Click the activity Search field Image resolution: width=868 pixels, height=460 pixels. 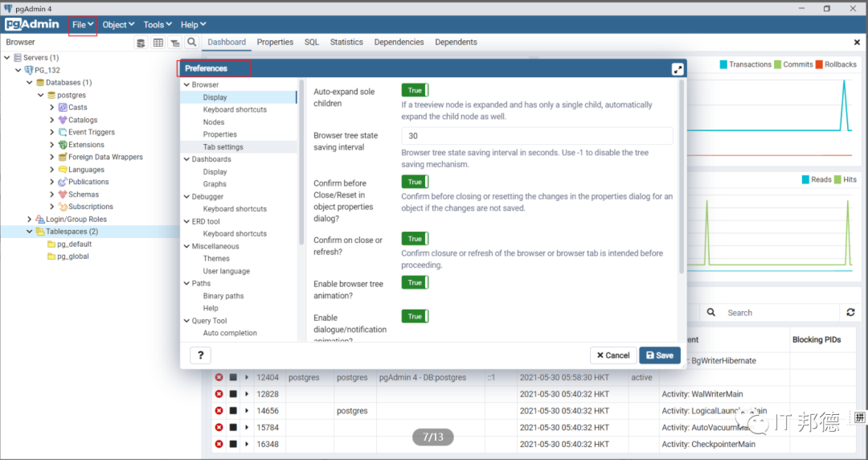780,313
